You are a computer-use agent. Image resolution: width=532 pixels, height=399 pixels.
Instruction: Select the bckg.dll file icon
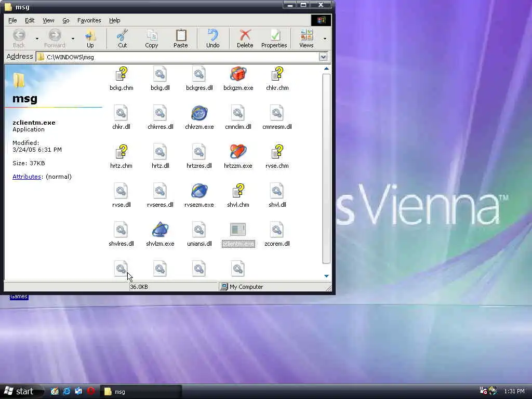click(x=160, y=79)
